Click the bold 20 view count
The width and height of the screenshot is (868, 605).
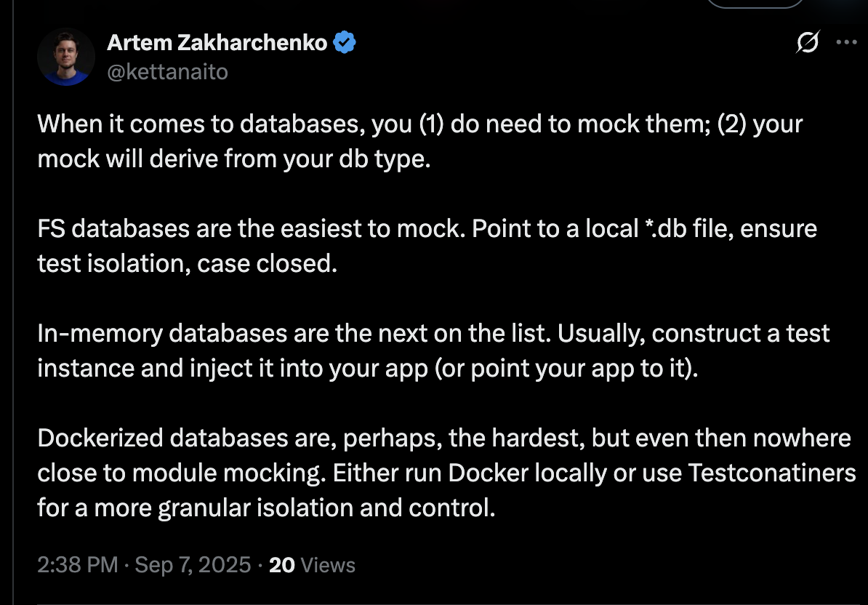coord(281,565)
